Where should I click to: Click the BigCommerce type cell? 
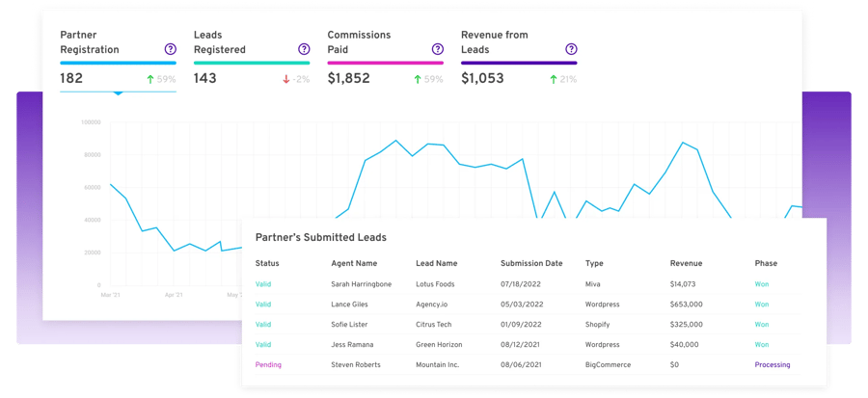(x=608, y=365)
